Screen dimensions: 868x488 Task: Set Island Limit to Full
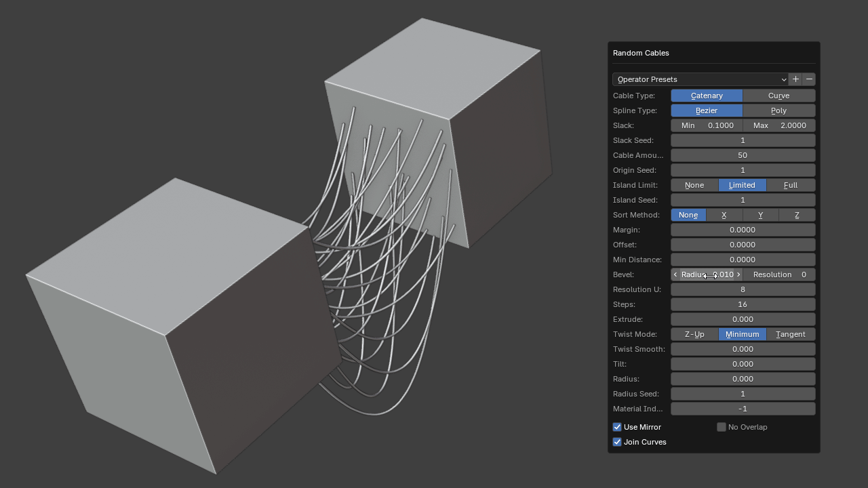pos(791,185)
